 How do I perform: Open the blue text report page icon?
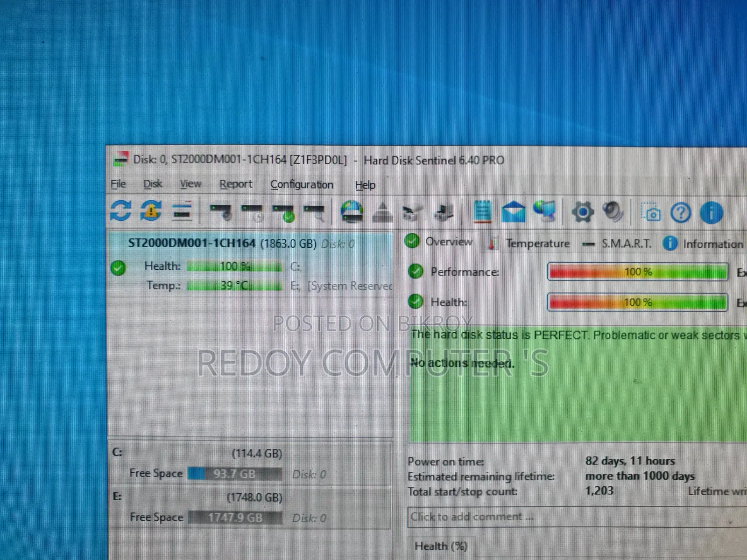pos(482,212)
